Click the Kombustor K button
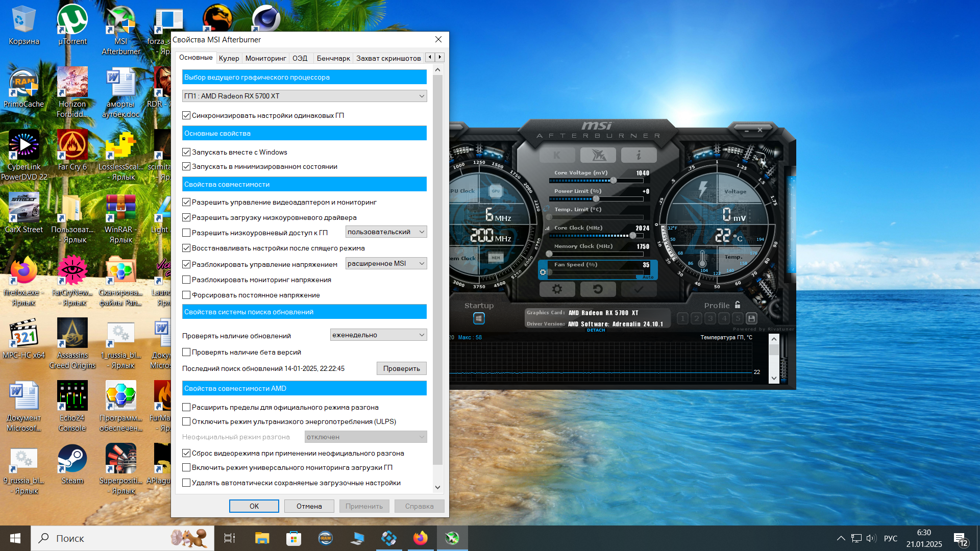This screenshot has width=980, height=551. (557, 155)
